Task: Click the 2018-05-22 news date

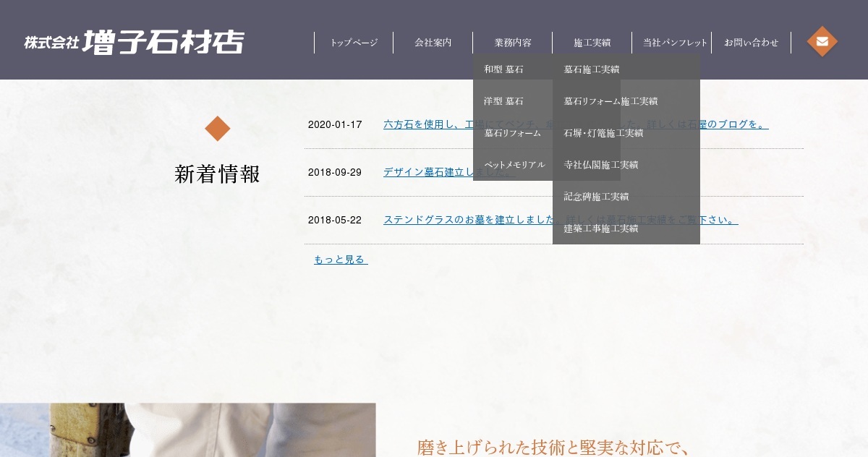Action: [x=335, y=220]
